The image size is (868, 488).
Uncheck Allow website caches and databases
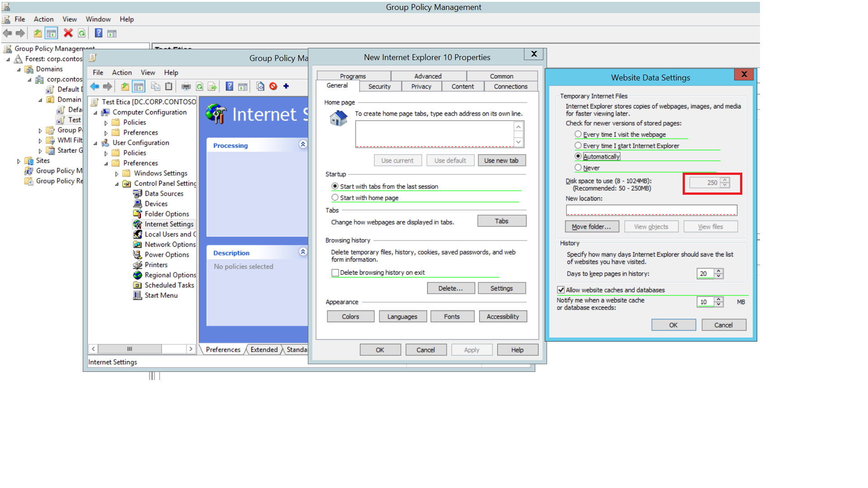(x=561, y=290)
